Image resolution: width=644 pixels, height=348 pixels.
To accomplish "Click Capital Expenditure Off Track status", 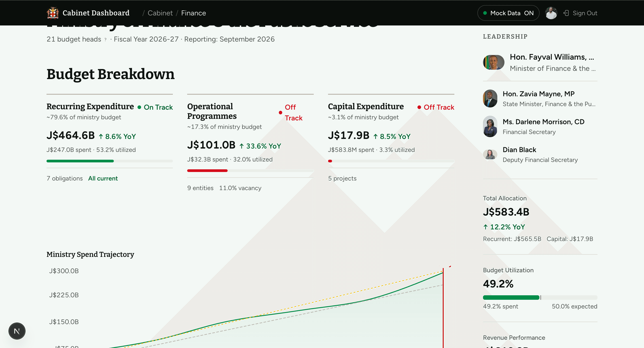I will pyautogui.click(x=436, y=107).
